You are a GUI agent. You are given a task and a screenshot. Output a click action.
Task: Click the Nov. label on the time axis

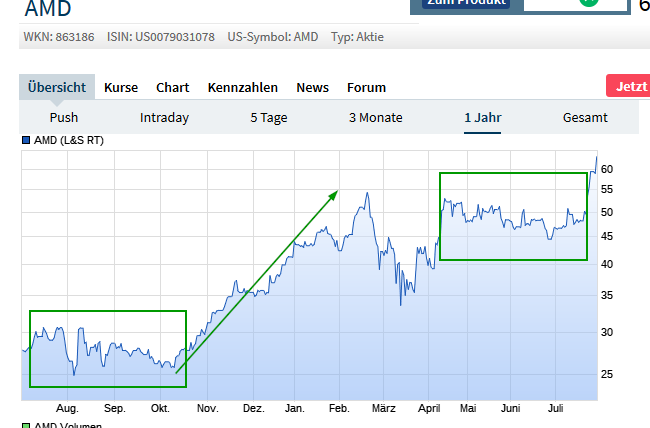208,409
